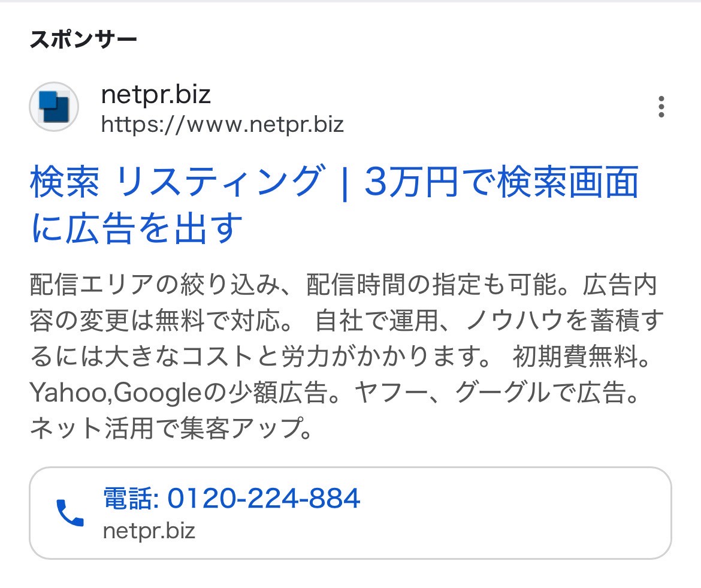The width and height of the screenshot is (701, 588).
Task: Select the site logo beside netpr.biz
Action: point(53,106)
